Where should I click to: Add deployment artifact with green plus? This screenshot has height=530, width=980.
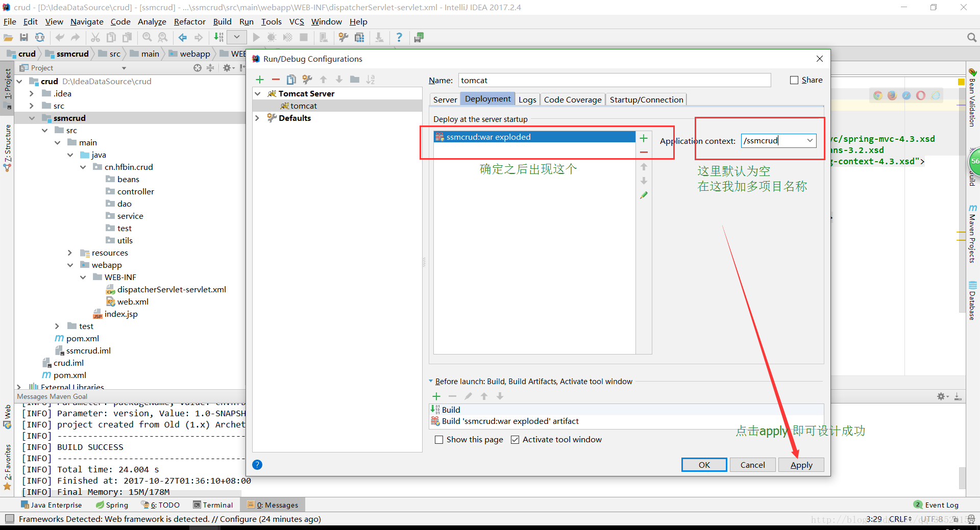(644, 138)
